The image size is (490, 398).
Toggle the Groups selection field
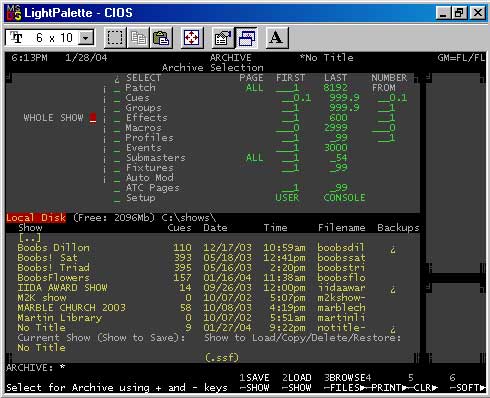point(117,108)
